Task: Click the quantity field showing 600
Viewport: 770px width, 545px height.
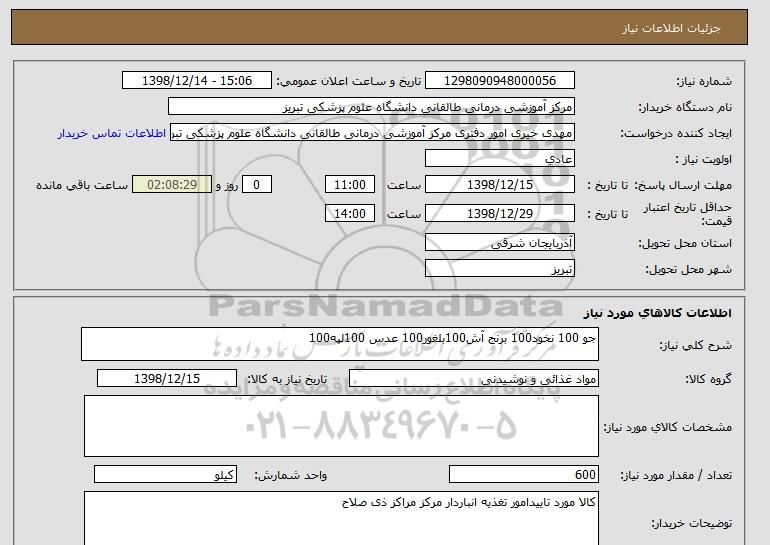Action: tap(523, 475)
